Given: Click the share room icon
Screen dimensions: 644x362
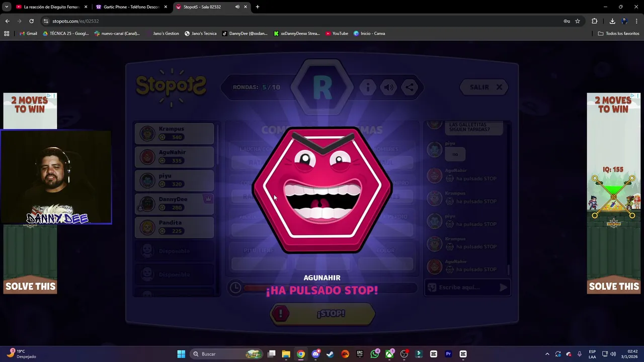Looking at the screenshot, I should (410, 87).
